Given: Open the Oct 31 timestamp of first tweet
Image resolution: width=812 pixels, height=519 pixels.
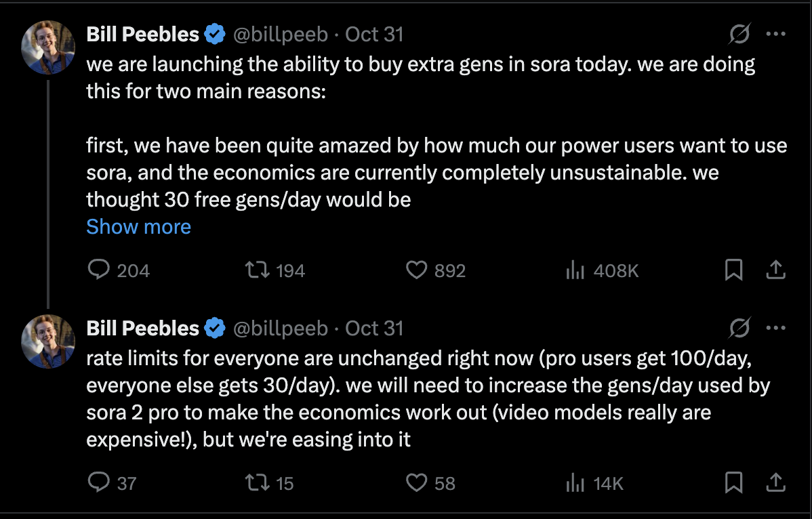Looking at the screenshot, I should pyautogui.click(x=374, y=34).
